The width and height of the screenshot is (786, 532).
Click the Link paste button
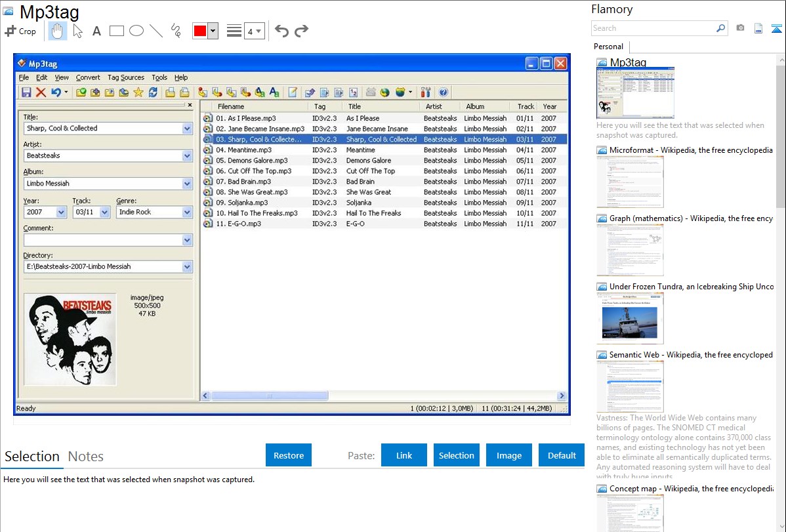(404, 455)
